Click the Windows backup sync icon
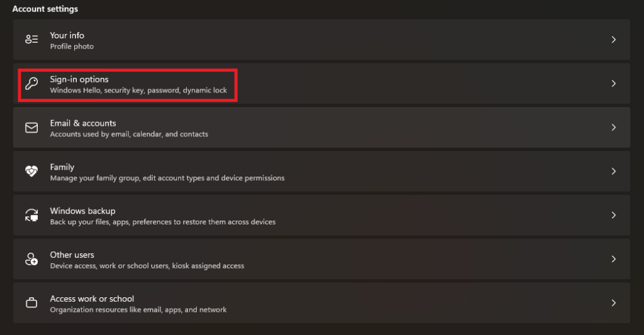This screenshot has width=644, height=335. tap(31, 215)
